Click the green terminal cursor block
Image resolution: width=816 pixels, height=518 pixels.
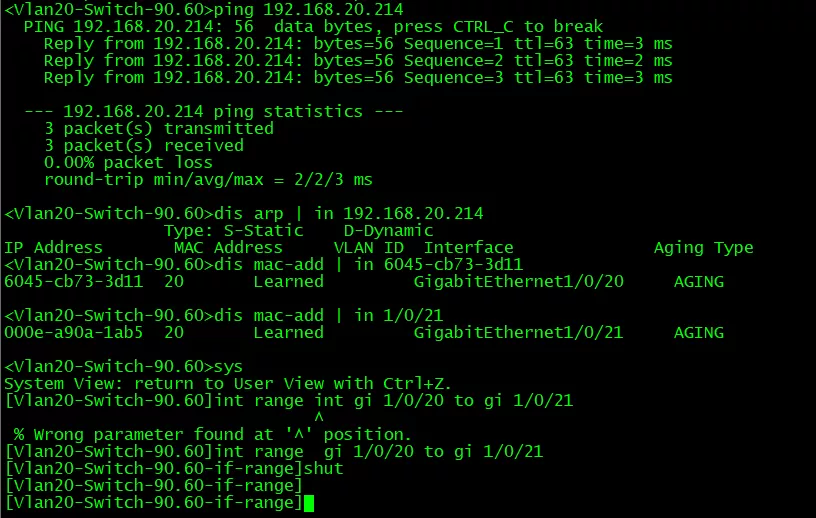pos(308,503)
